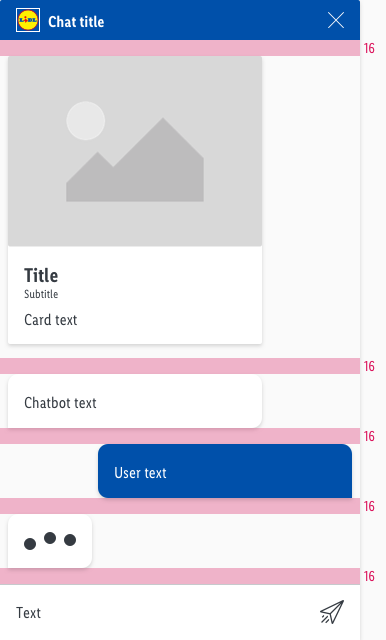The image size is (386, 640).
Task: Click the top spacing label "16"
Action: pos(369,48)
